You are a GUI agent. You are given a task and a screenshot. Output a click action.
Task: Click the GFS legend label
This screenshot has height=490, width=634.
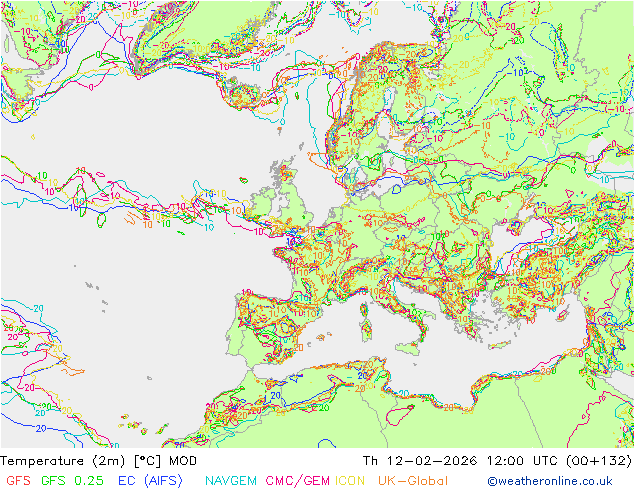pyautogui.click(x=19, y=481)
